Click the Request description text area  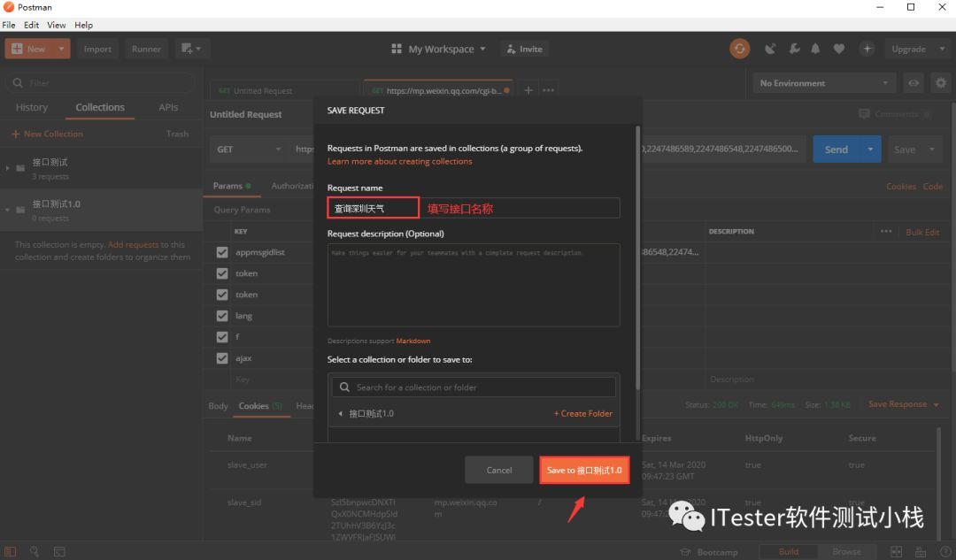pyautogui.click(x=474, y=285)
